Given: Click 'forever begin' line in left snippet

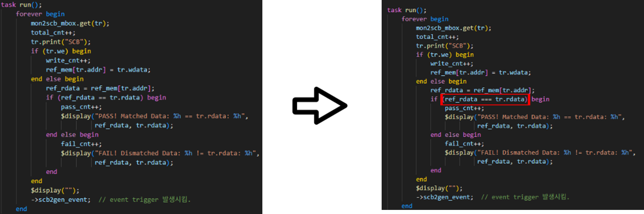Looking at the screenshot, I should [40, 14].
